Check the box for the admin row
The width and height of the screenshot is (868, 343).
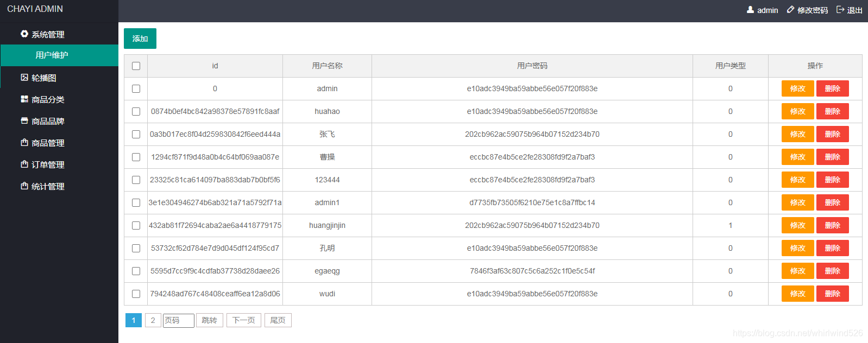click(x=136, y=88)
